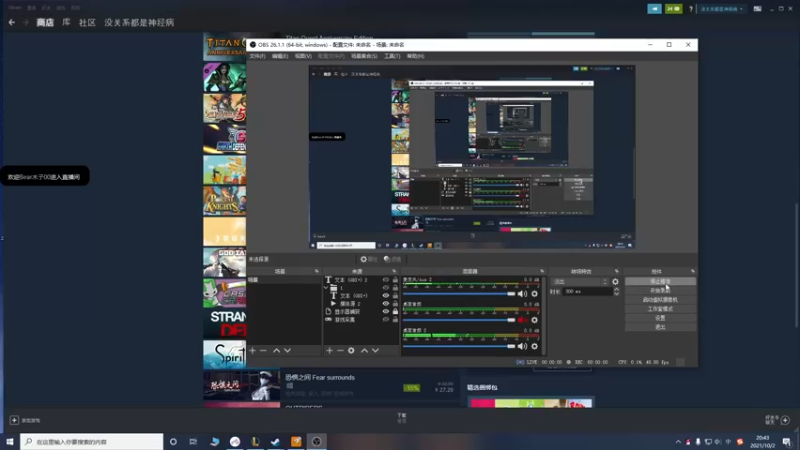The image size is (800, 450).
Task: Click the blue Steam announcements icon
Action: pyautogui.click(x=655, y=9)
